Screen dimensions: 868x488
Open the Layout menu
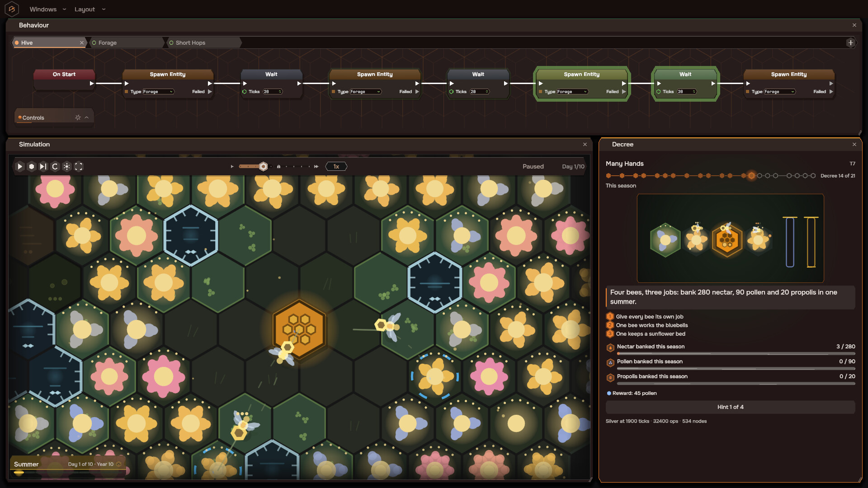point(90,9)
